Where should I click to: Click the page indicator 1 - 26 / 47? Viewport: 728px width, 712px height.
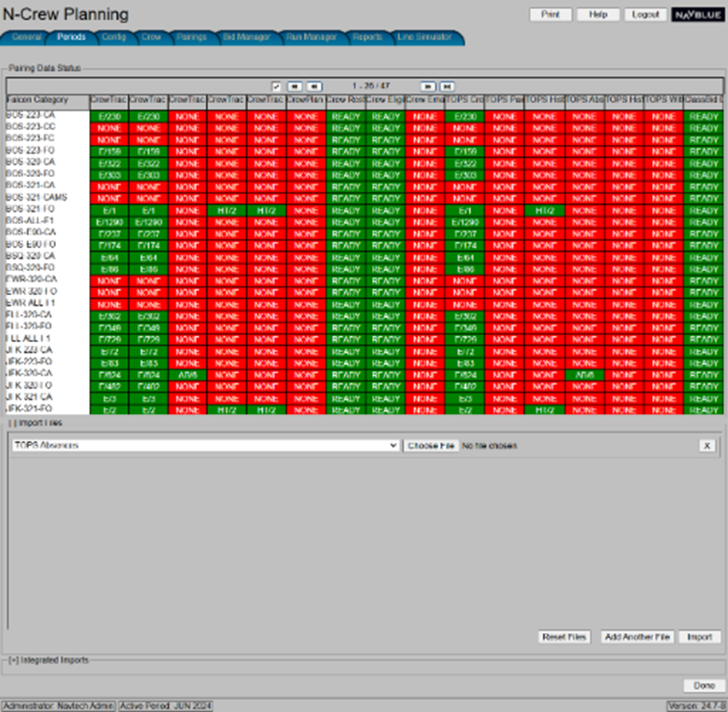click(x=371, y=86)
